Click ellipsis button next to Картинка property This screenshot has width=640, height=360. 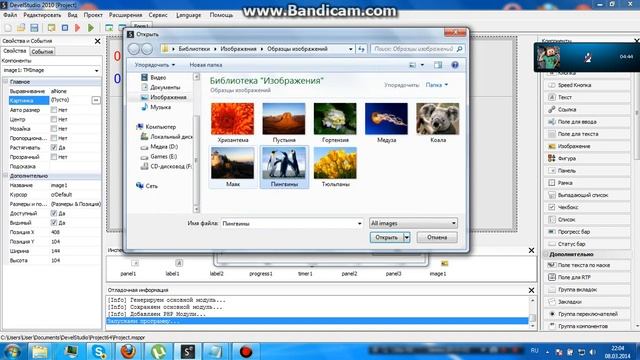coord(96,100)
